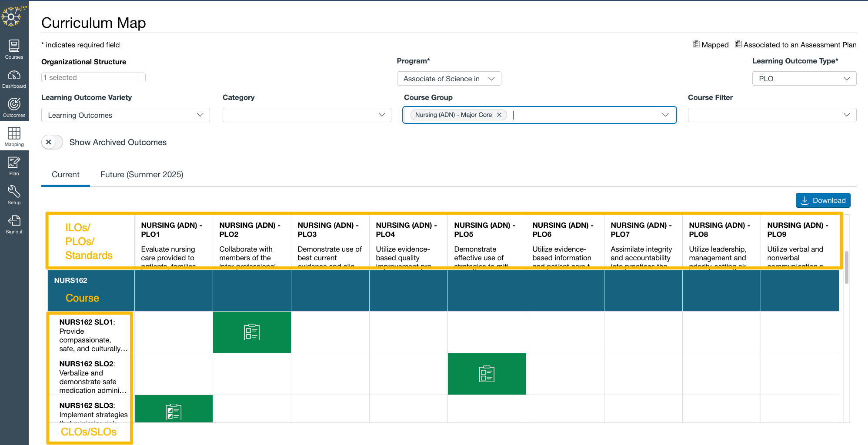Open the Category dropdown
Viewport: 868px width, 445px height.
[x=306, y=115]
